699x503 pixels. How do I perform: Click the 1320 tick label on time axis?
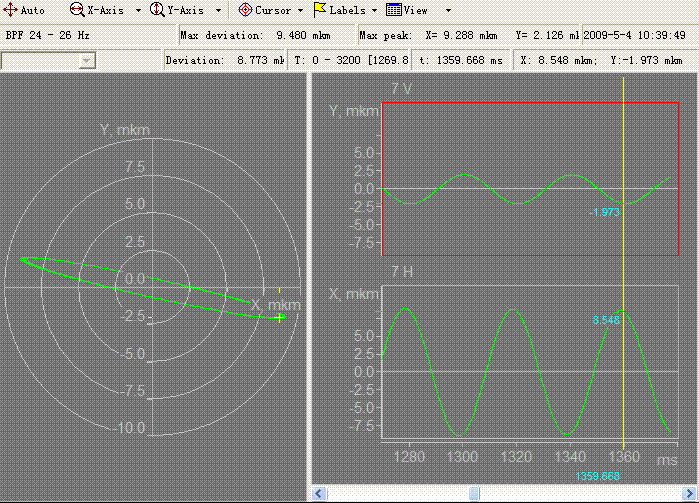(x=516, y=457)
